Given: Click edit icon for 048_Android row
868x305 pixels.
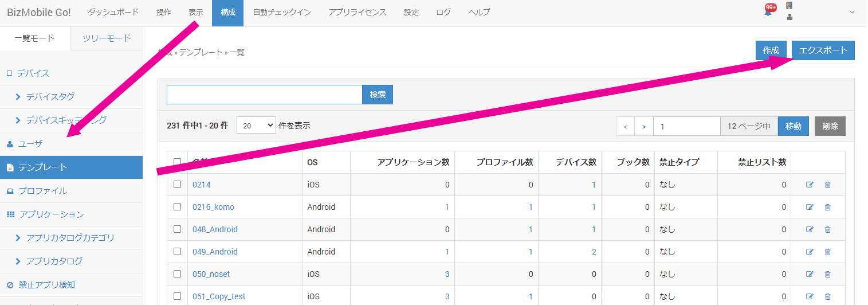Looking at the screenshot, I should point(810,229).
